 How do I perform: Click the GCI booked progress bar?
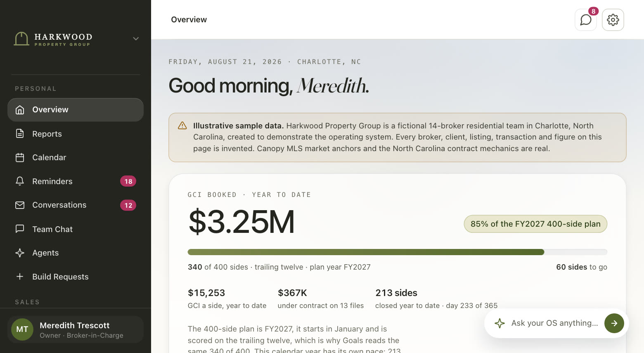point(397,252)
